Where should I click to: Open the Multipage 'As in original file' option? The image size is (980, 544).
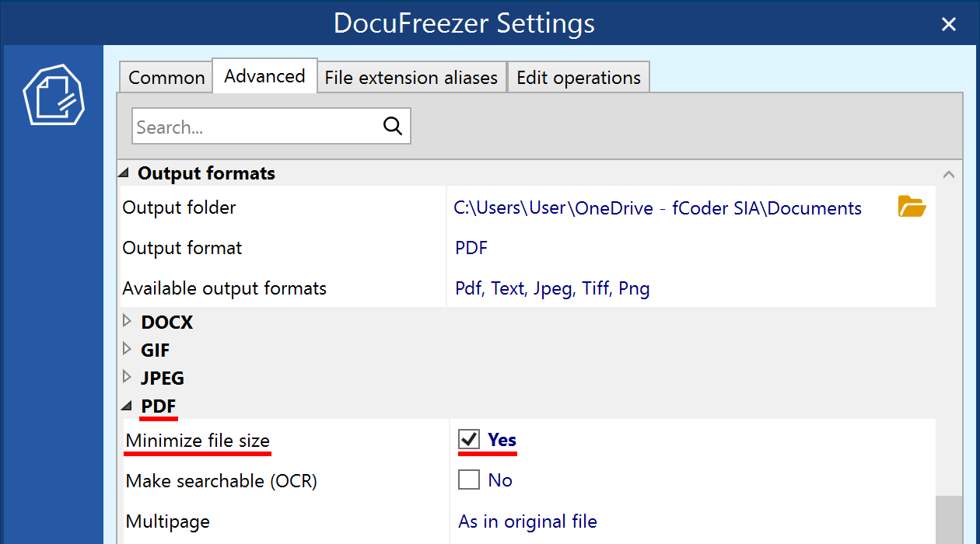527,521
